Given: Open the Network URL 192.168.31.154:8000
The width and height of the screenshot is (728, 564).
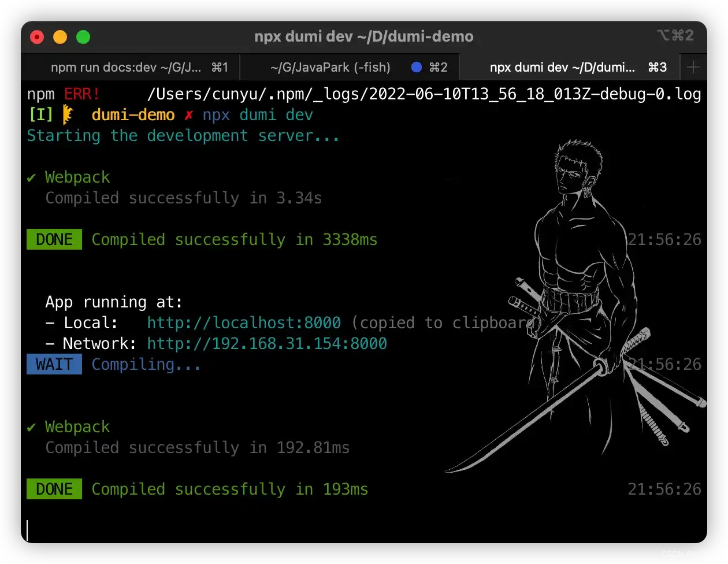Looking at the screenshot, I should [267, 343].
